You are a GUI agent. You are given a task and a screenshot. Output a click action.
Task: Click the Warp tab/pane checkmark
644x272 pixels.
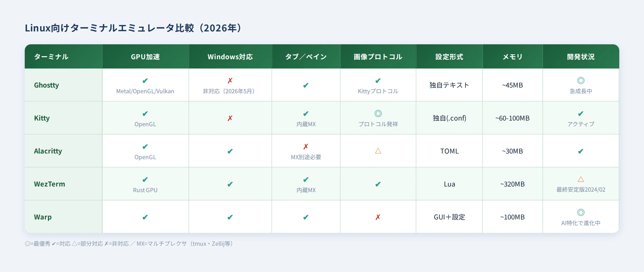coord(306,217)
